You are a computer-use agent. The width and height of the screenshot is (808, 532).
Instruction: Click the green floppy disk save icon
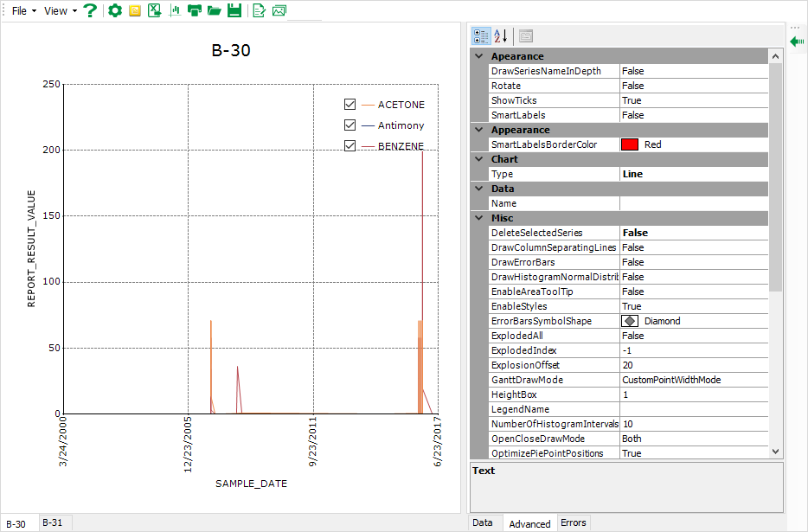(234, 11)
